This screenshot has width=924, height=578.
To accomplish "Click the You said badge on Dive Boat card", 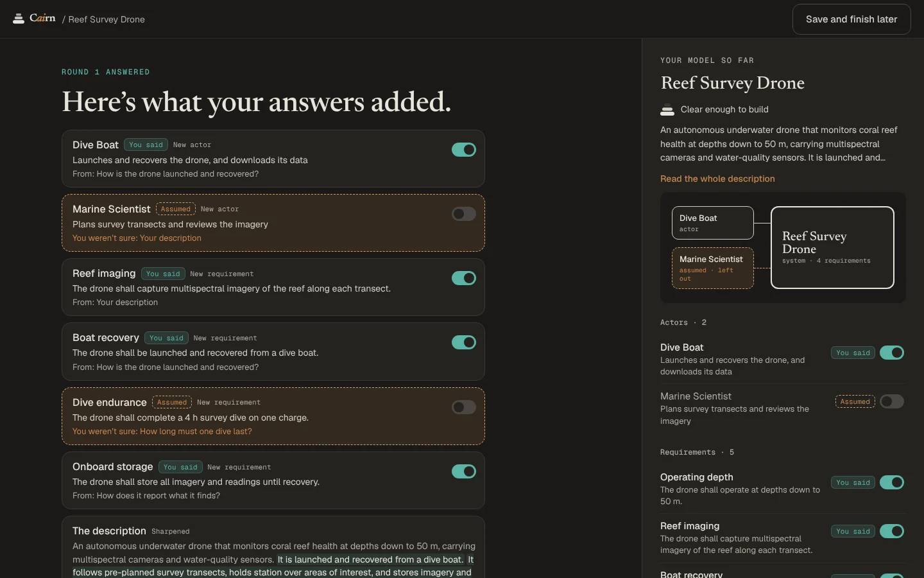I will pyautogui.click(x=146, y=145).
